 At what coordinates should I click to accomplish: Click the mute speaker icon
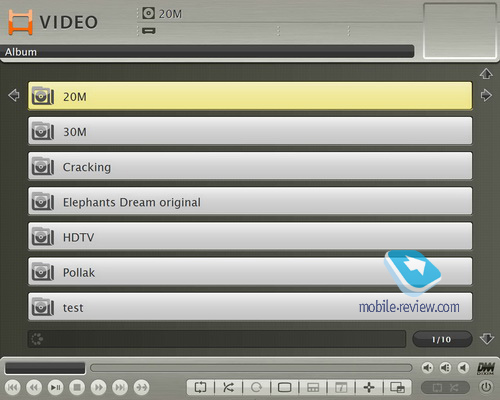pos(463,368)
